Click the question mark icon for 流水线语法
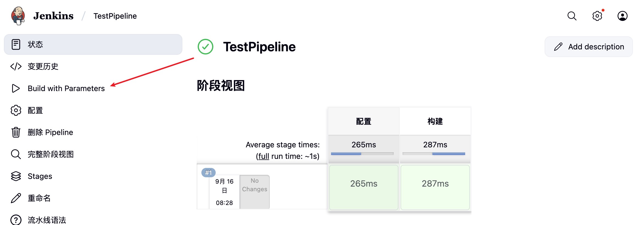644x225 pixels. coord(16,220)
